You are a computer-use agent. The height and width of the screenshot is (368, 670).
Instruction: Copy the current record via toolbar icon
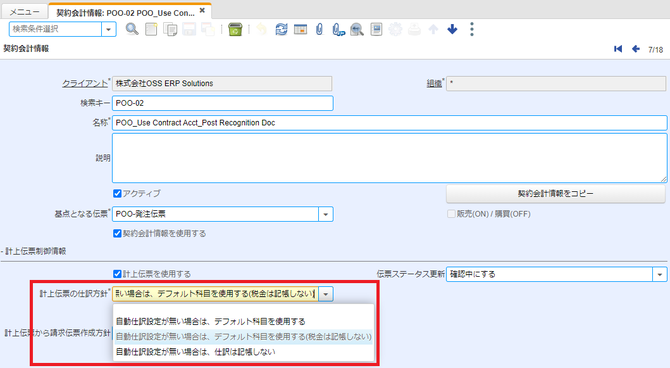pyautogui.click(x=170, y=29)
